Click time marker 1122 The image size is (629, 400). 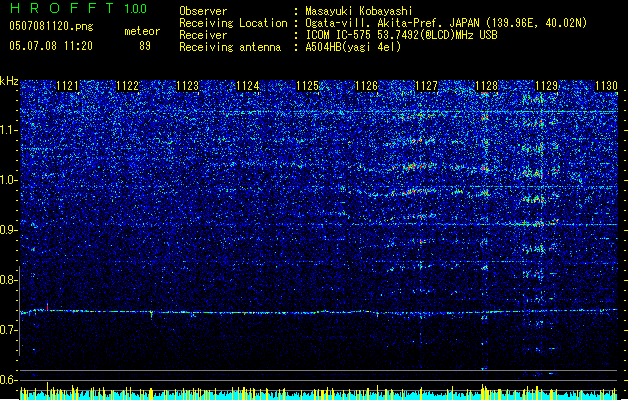pyautogui.click(x=127, y=86)
